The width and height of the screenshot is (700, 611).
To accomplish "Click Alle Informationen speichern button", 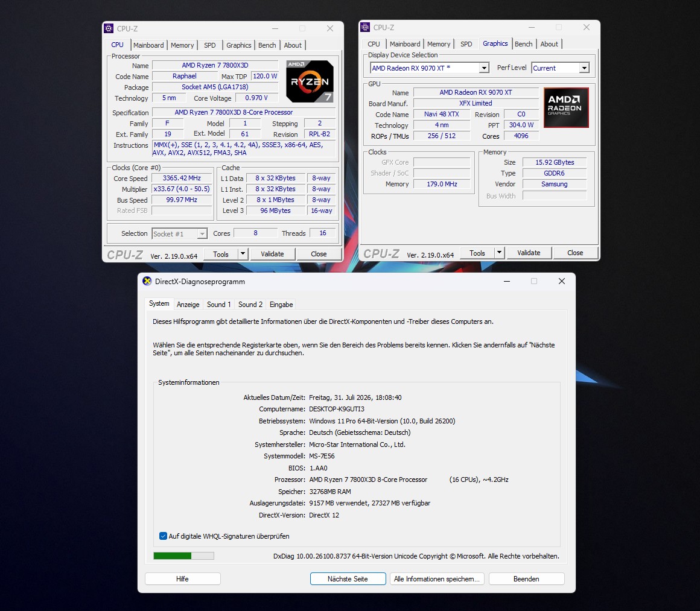I will tap(437, 579).
